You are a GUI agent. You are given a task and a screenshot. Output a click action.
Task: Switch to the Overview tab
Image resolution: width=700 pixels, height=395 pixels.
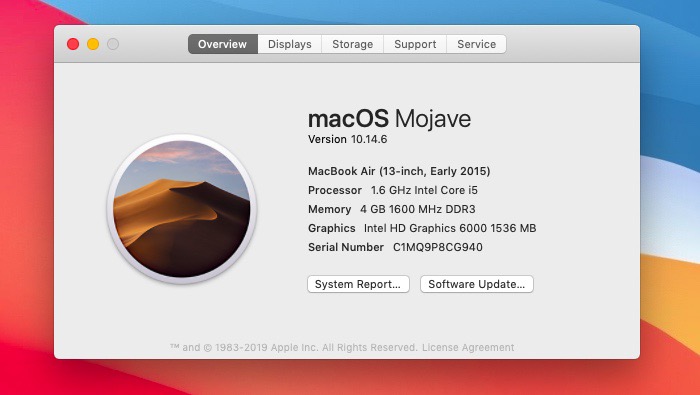(222, 44)
